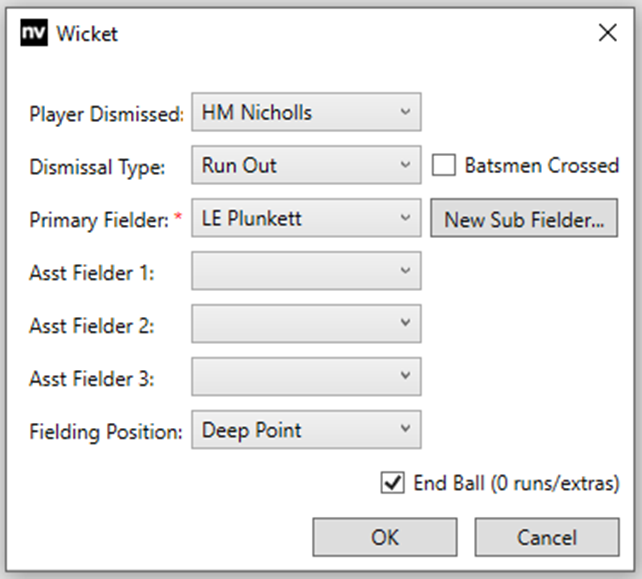
Task: Expand the Dismissal Type combo box
Action: (405, 166)
